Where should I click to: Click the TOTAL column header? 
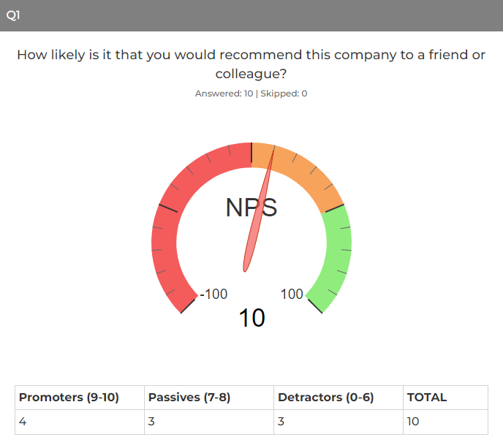tap(445, 398)
